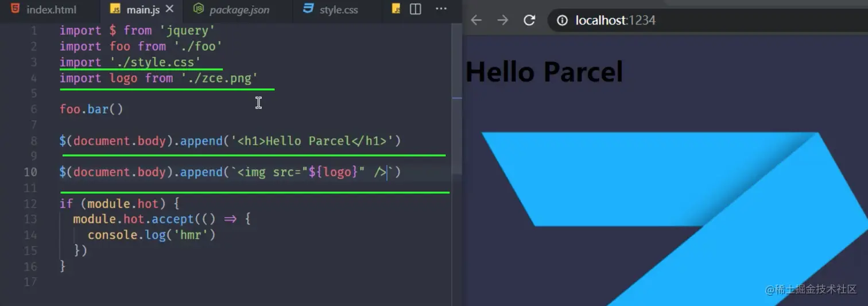
Task: Click the HTML5 file icon on index.html tab
Action: 15,9
